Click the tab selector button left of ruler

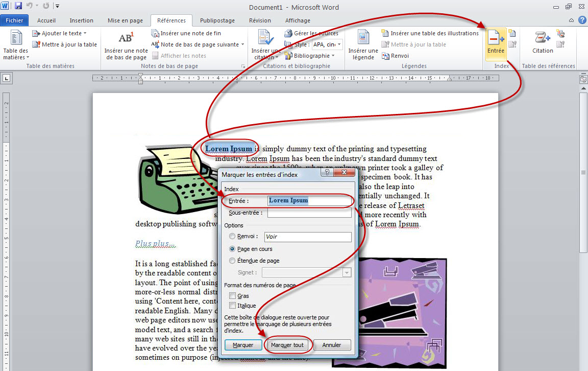tap(6, 78)
